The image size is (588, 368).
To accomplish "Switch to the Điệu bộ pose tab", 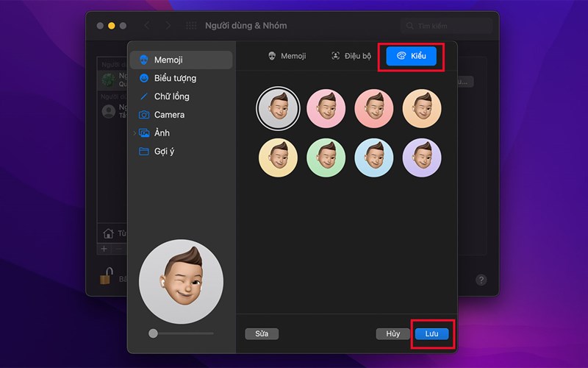I will click(351, 56).
